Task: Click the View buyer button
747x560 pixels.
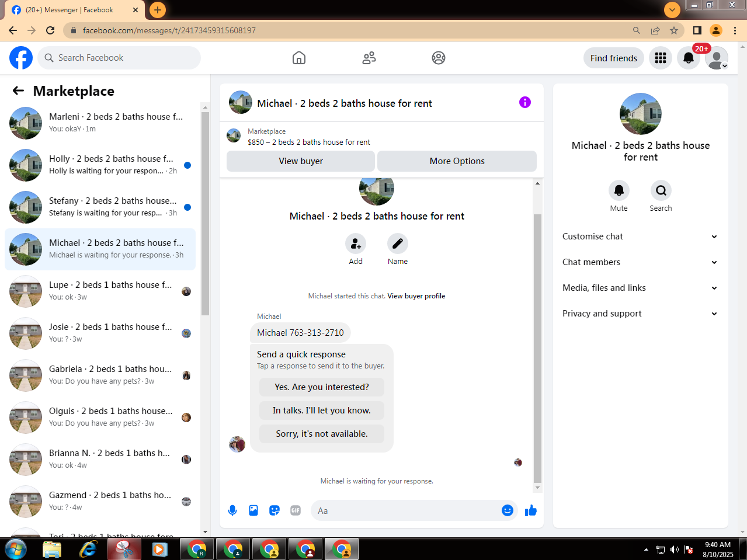Action: coord(301,161)
